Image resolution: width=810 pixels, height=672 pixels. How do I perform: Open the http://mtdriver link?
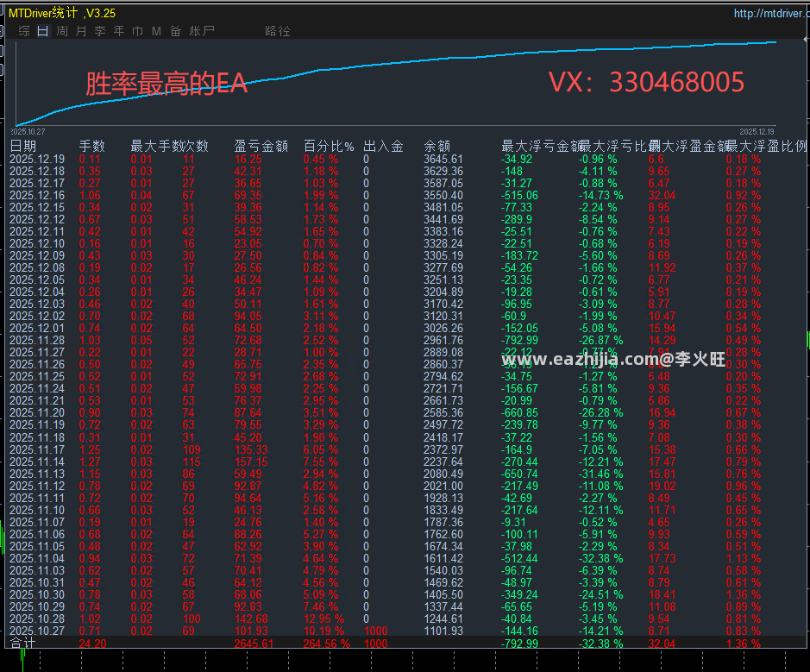click(772, 14)
